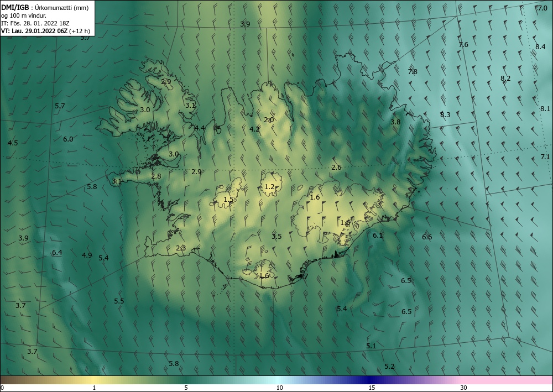Click the 6.0 value off the west coast
Screen dimensions: 553x392
(x=68, y=139)
